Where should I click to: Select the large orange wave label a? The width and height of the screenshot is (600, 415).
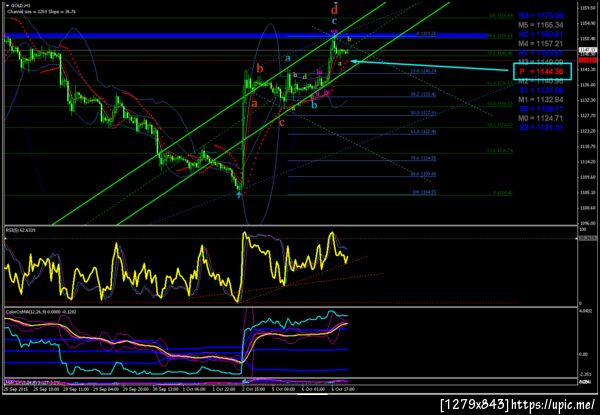click(x=254, y=103)
